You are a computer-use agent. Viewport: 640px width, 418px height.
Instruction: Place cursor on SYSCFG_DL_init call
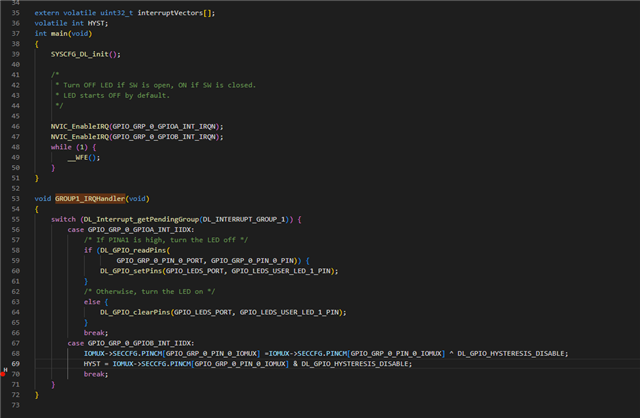click(x=82, y=54)
